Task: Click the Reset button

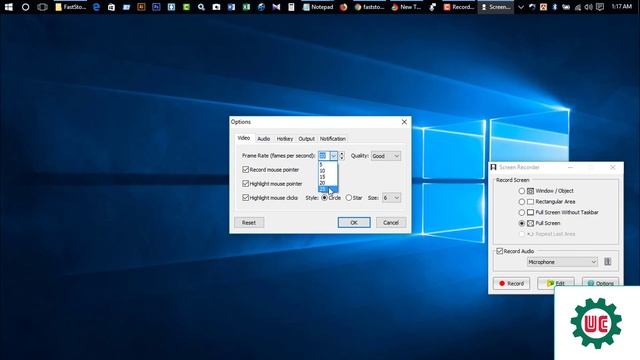Action: (x=249, y=222)
